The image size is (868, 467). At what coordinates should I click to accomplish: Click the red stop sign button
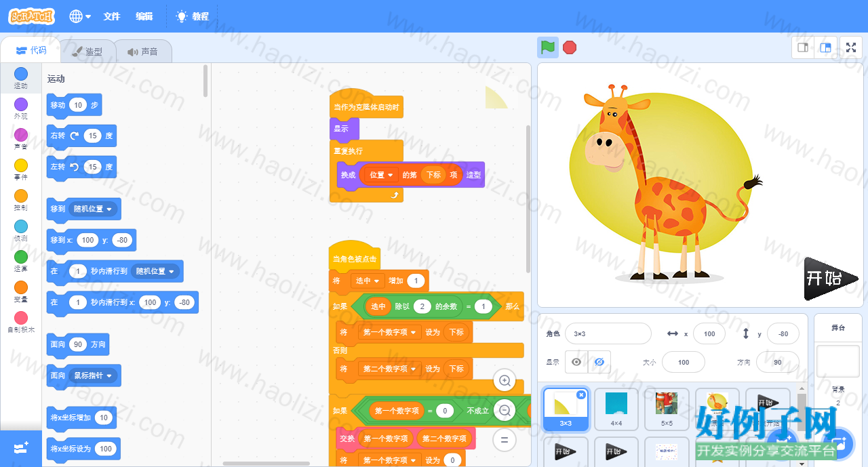click(x=570, y=47)
